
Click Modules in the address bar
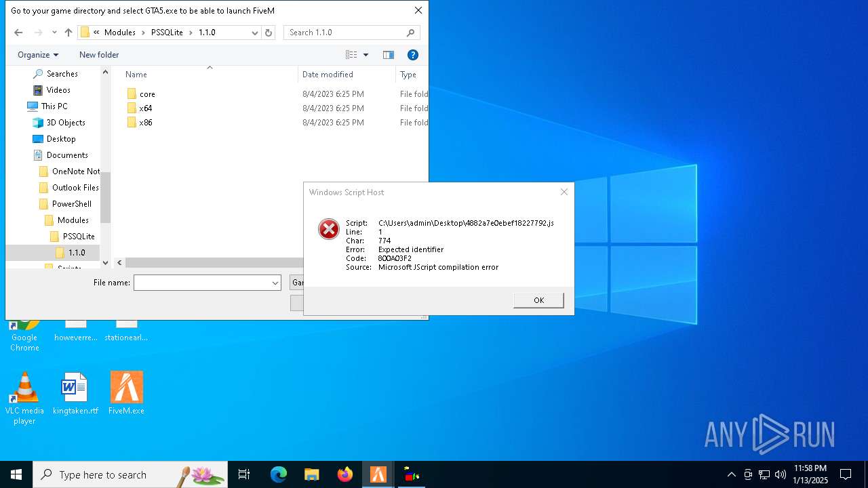point(119,33)
